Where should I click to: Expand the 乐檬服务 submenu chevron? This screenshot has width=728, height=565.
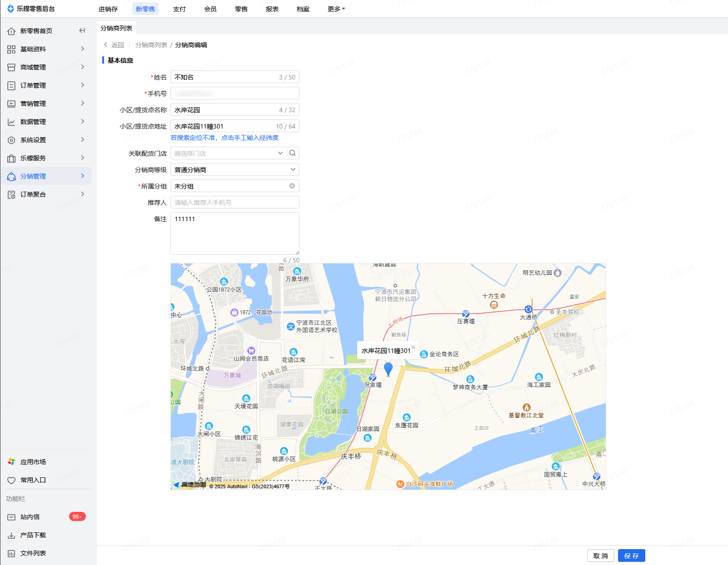(x=83, y=158)
